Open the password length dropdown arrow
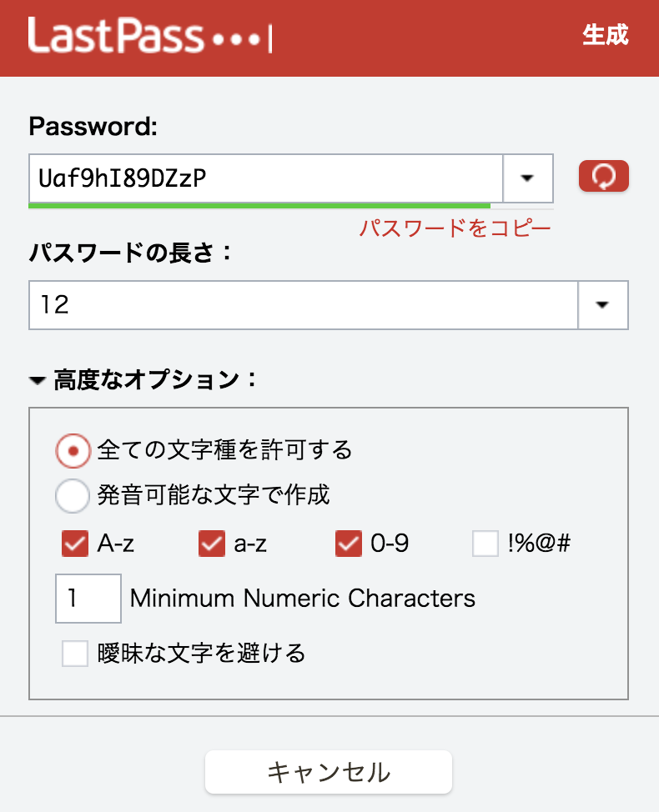 pyautogui.click(x=602, y=305)
